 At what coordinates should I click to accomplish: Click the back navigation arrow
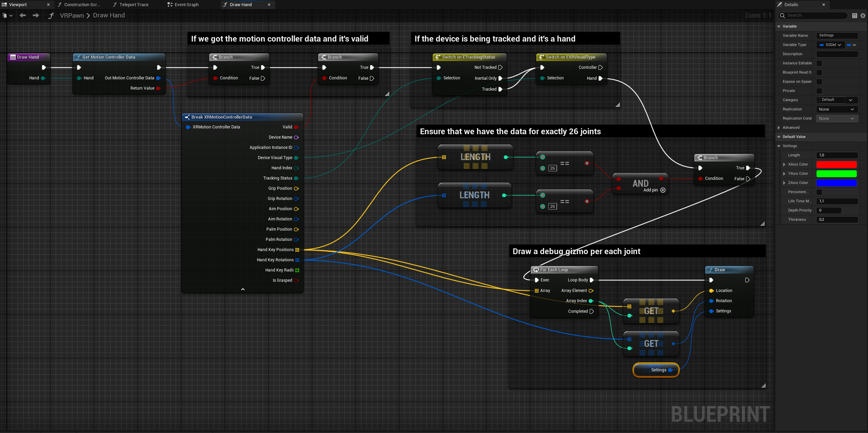tap(22, 15)
